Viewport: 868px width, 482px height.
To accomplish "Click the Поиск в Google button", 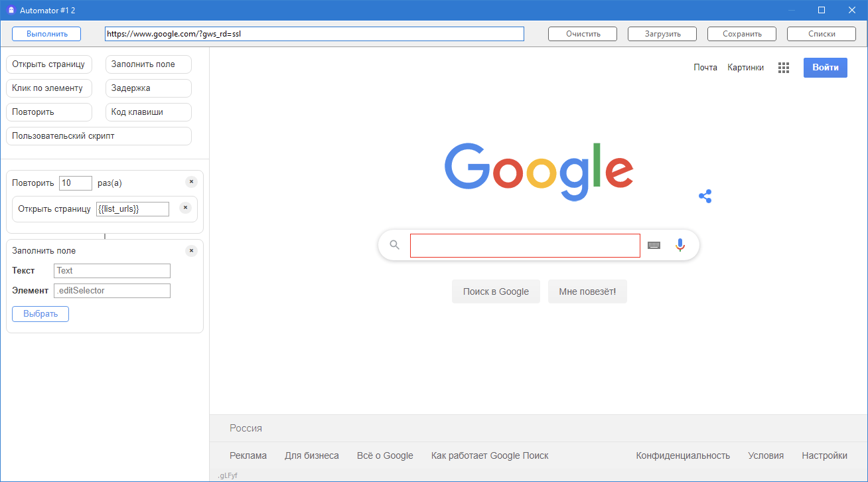I will coord(496,291).
